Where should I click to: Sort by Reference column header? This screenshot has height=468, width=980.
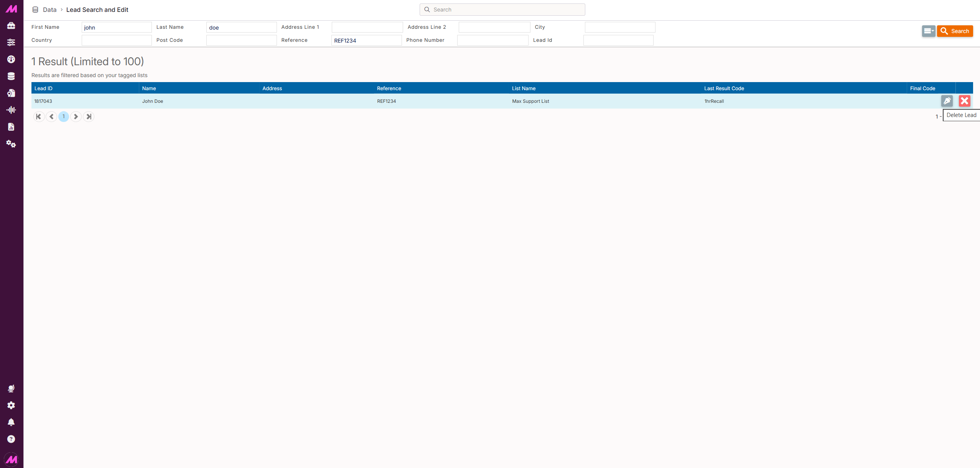tap(441, 88)
